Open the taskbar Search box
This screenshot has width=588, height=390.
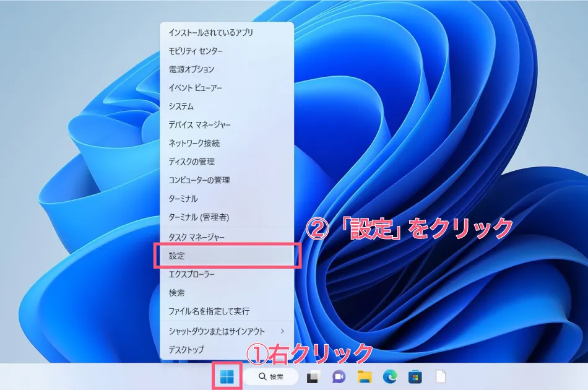pyautogui.click(x=272, y=376)
